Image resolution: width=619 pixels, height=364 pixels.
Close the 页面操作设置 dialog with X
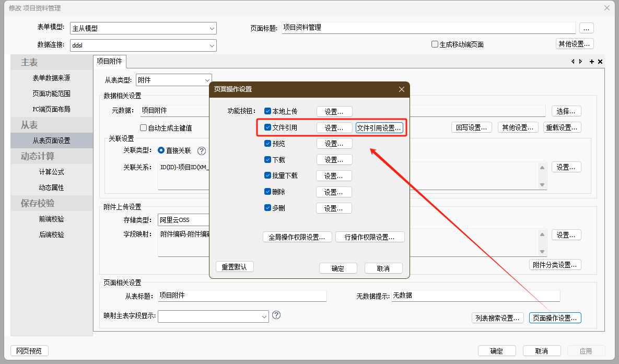point(401,89)
